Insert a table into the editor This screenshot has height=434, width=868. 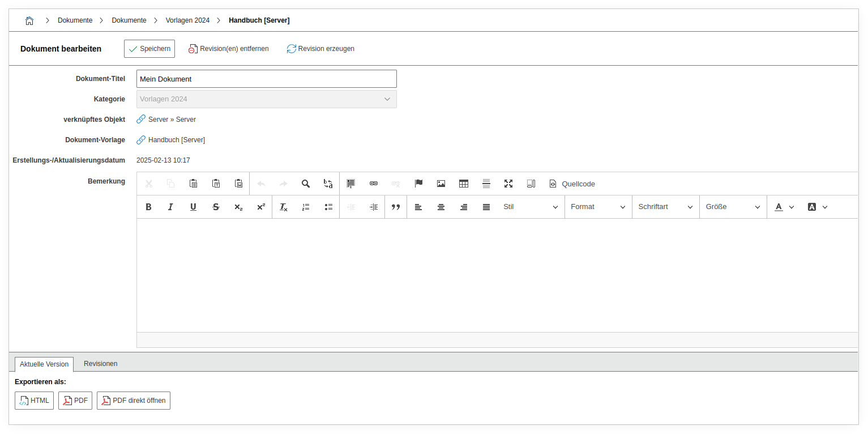[x=464, y=184]
